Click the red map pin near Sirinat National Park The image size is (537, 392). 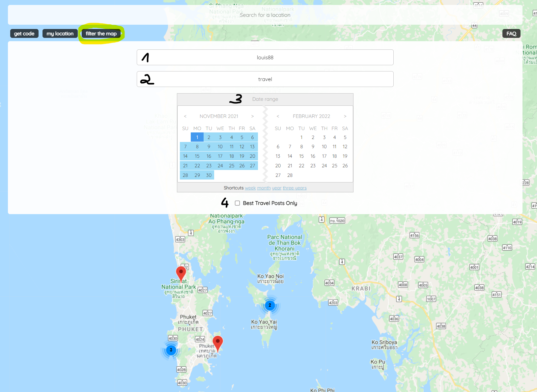pos(181,274)
